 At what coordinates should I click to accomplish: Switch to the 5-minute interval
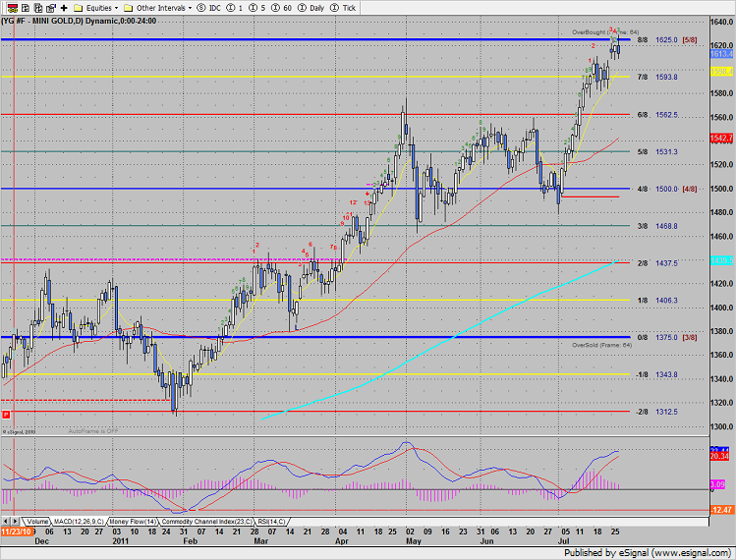(256, 8)
